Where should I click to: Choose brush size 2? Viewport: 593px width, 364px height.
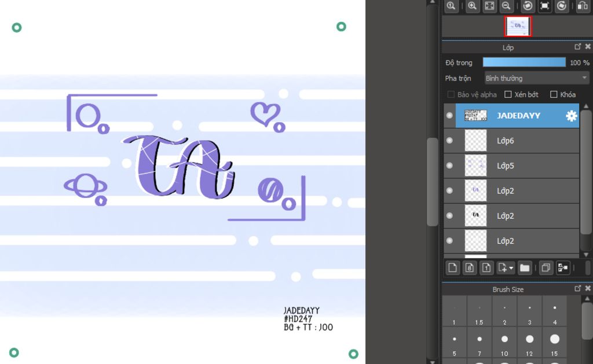click(504, 311)
